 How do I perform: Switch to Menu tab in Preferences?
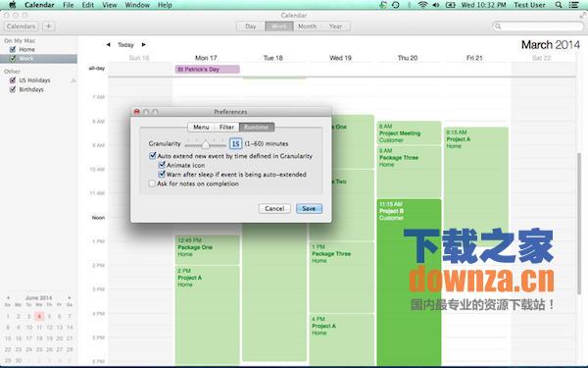[201, 128]
